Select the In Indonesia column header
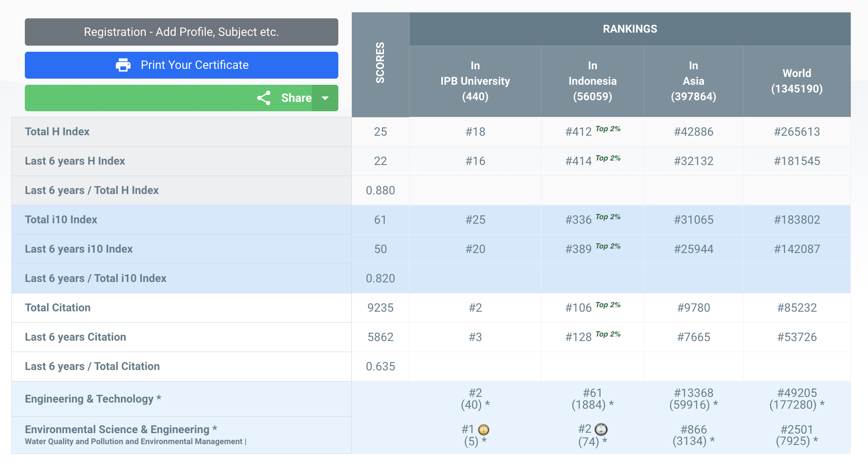 point(592,81)
